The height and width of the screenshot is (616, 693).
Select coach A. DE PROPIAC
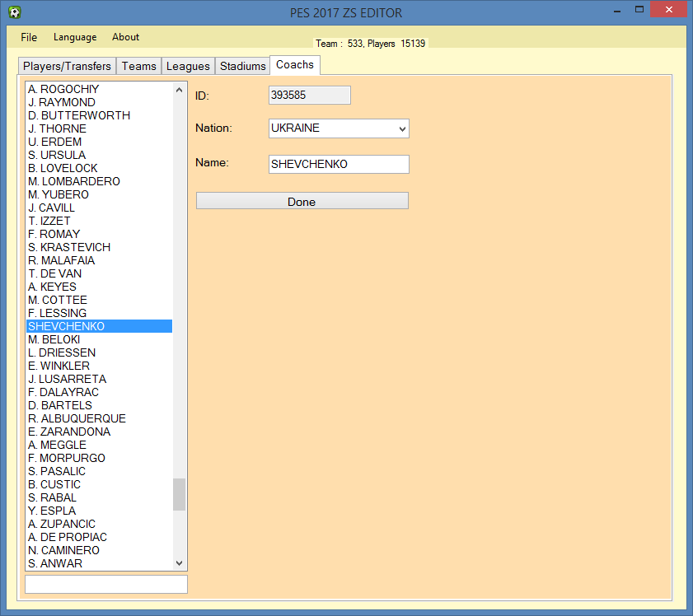tap(99, 538)
